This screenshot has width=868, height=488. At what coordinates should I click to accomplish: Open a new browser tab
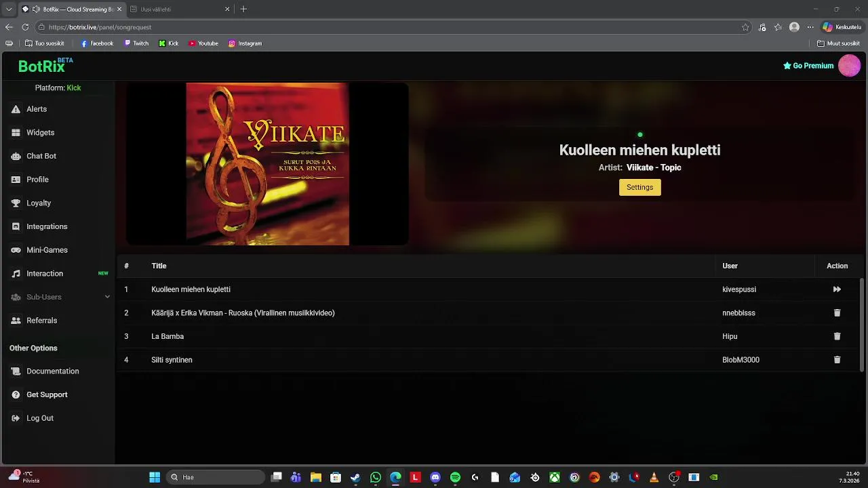coord(243,9)
